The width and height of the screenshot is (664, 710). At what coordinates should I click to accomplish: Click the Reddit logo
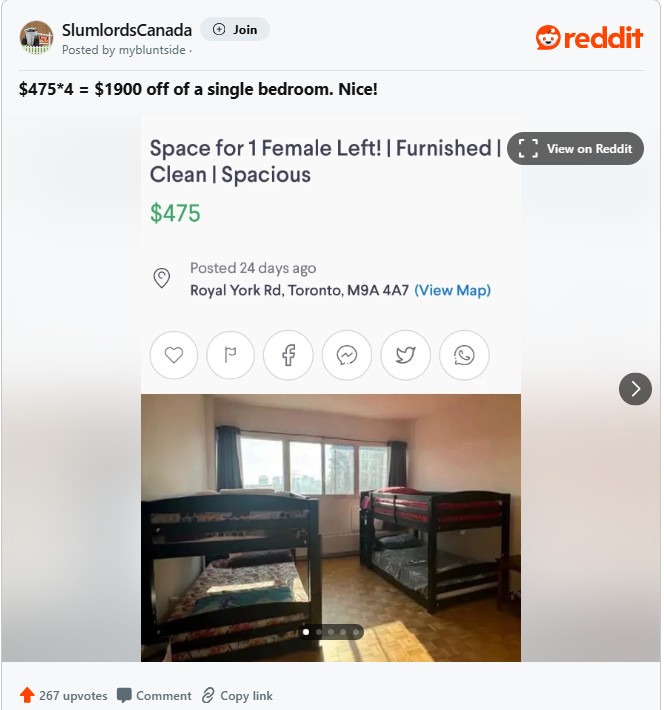(589, 38)
